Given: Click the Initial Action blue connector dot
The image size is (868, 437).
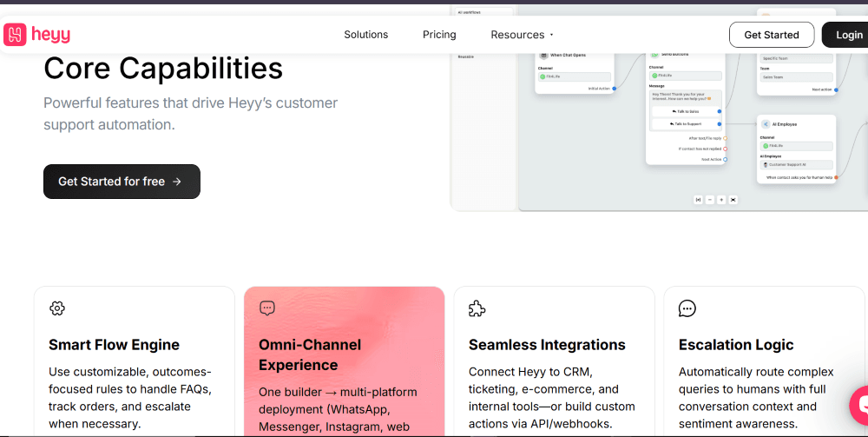Looking at the screenshot, I should click(x=614, y=89).
